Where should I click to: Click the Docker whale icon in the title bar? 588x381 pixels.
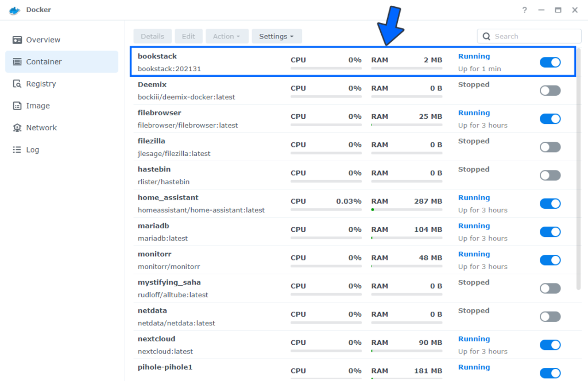[x=14, y=9]
